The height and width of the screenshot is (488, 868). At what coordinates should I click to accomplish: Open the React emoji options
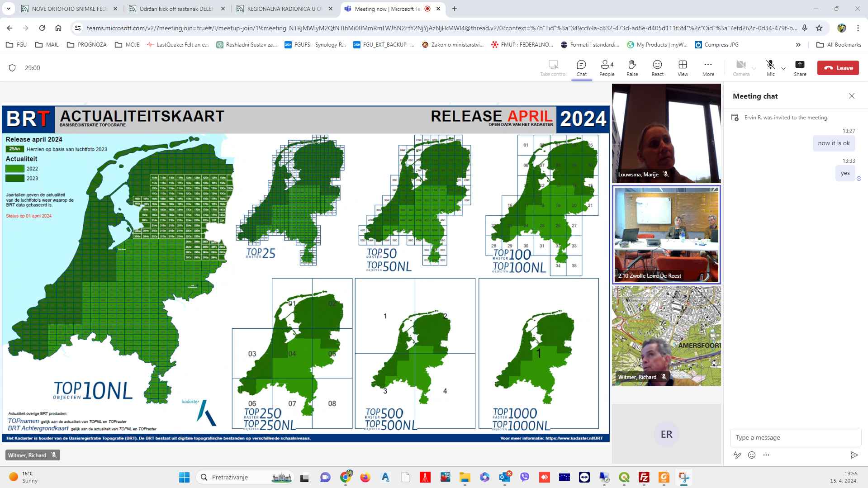tap(657, 68)
